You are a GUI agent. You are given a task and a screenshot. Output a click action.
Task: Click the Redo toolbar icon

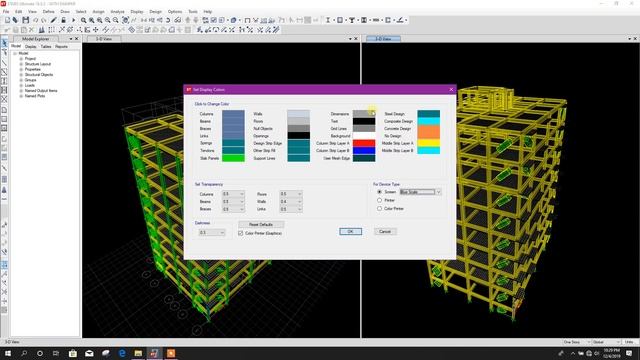44,20
